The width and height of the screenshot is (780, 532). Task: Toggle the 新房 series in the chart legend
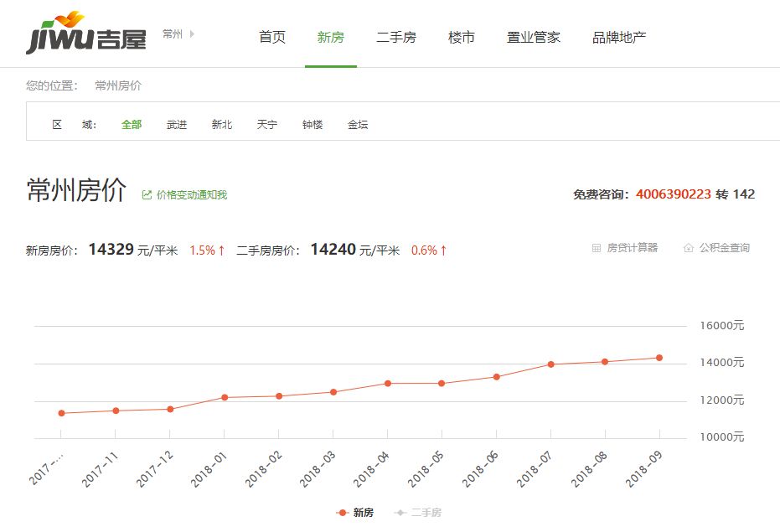pyautogui.click(x=356, y=513)
